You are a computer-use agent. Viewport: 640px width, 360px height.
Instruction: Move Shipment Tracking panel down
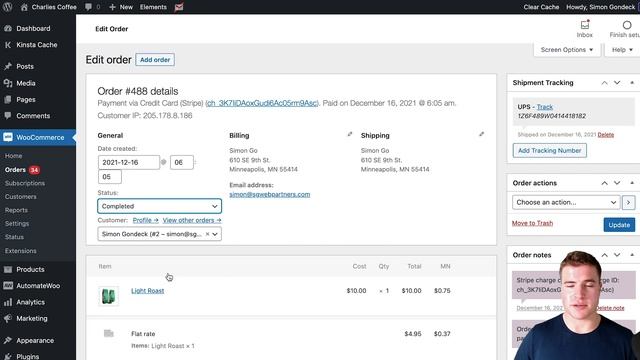617,83
